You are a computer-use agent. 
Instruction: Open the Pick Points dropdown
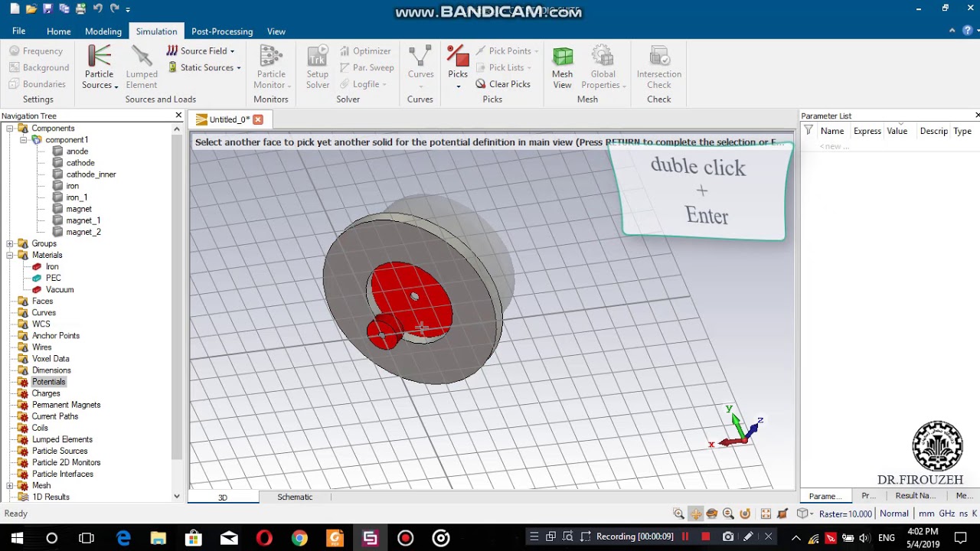click(507, 51)
